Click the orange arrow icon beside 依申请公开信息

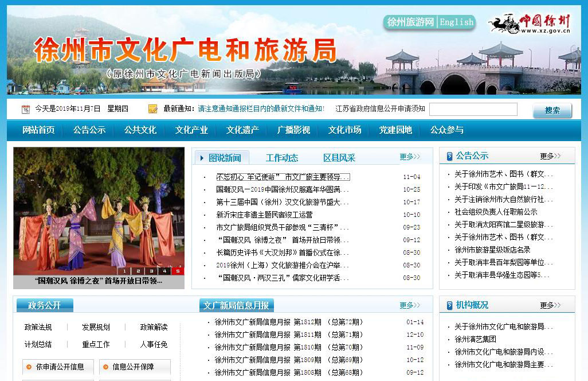(28, 367)
